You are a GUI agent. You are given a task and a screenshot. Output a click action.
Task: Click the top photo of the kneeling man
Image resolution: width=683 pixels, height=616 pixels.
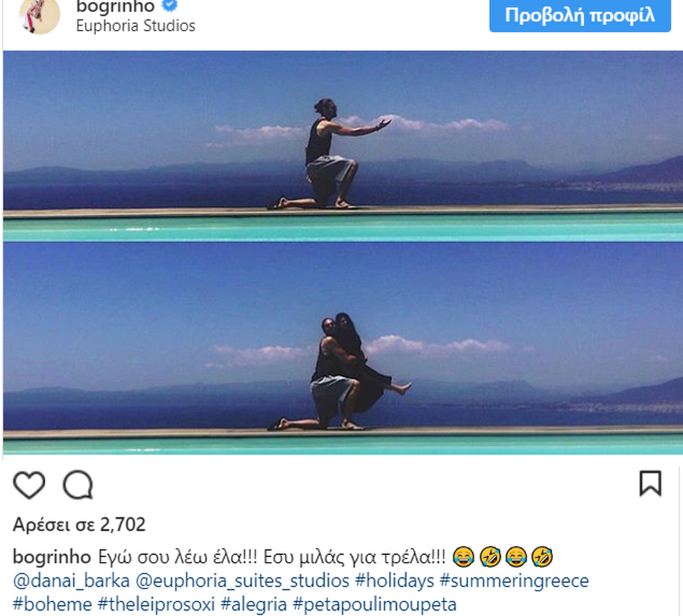(x=343, y=146)
